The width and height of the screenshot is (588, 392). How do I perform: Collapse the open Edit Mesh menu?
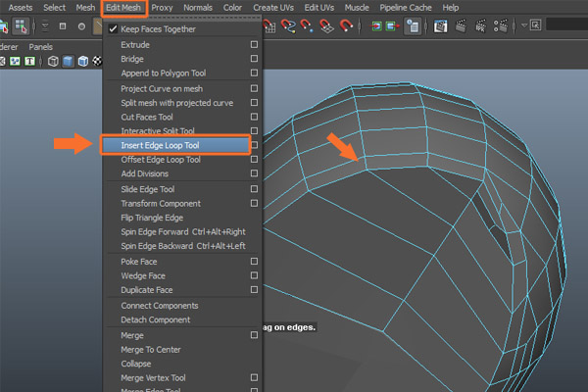[x=123, y=7]
